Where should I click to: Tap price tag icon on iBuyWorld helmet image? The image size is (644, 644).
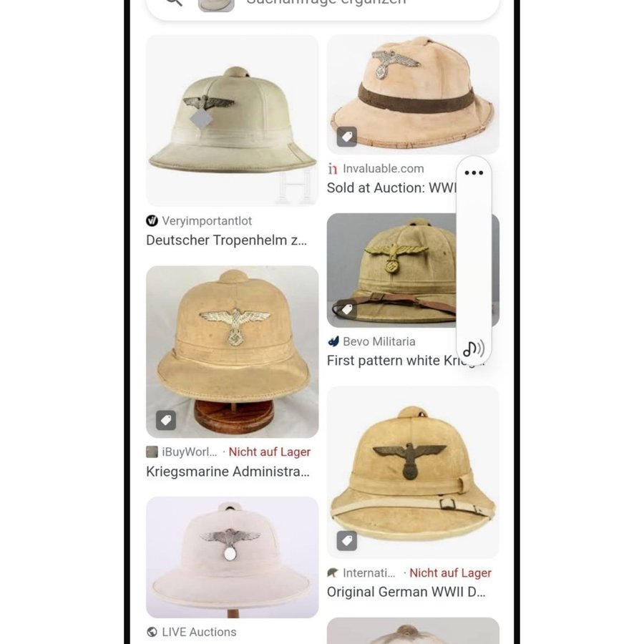coord(166,420)
